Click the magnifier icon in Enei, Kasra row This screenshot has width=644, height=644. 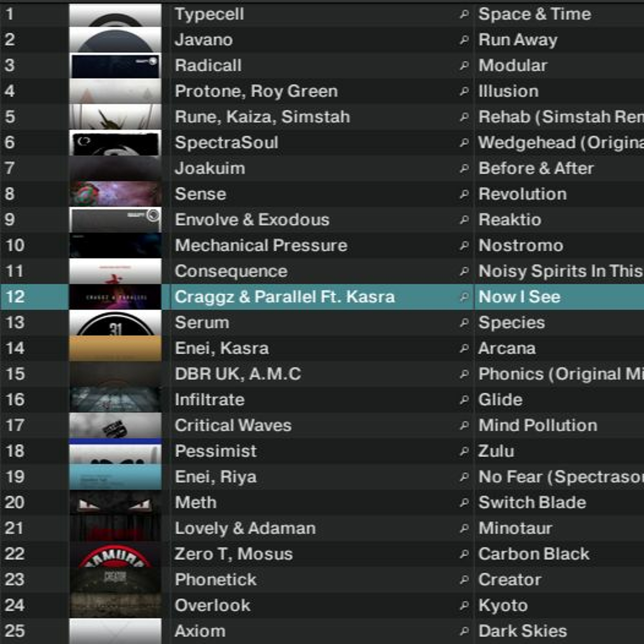pos(464,348)
